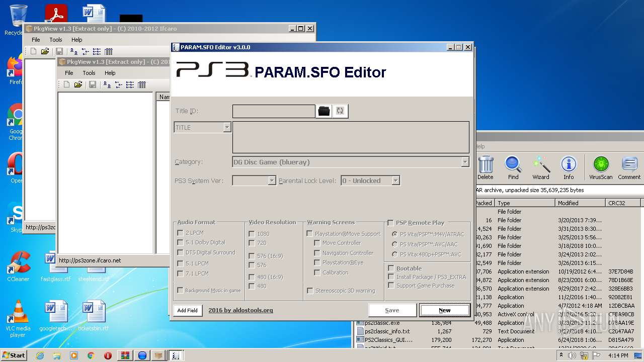Open the CCleaner desktop shortcut
The width and height of the screenshot is (644, 362).
point(18,266)
